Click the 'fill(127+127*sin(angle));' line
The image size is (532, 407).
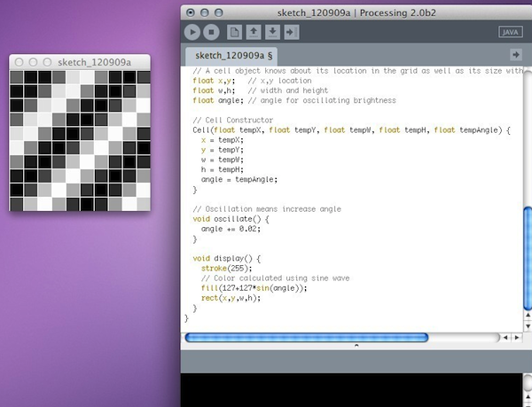tap(254, 288)
